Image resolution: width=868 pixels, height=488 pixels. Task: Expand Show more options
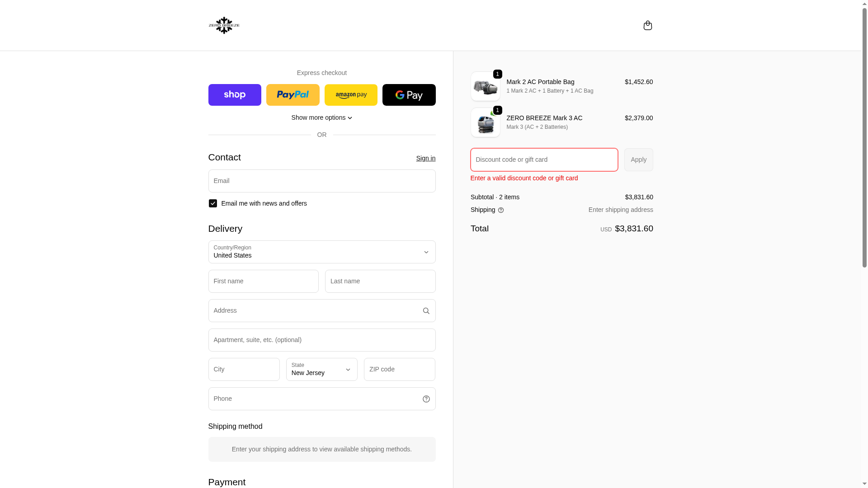pyautogui.click(x=321, y=117)
